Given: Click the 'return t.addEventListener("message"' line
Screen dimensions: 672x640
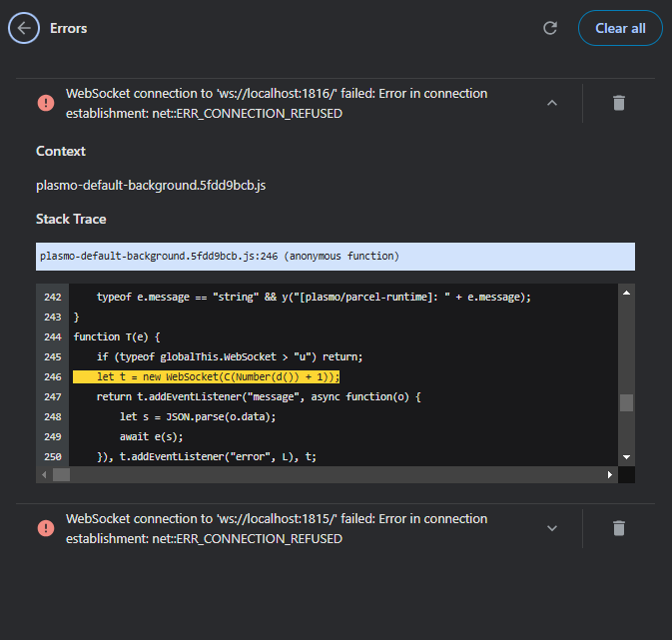Looking at the screenshot, I should [259, 397].
